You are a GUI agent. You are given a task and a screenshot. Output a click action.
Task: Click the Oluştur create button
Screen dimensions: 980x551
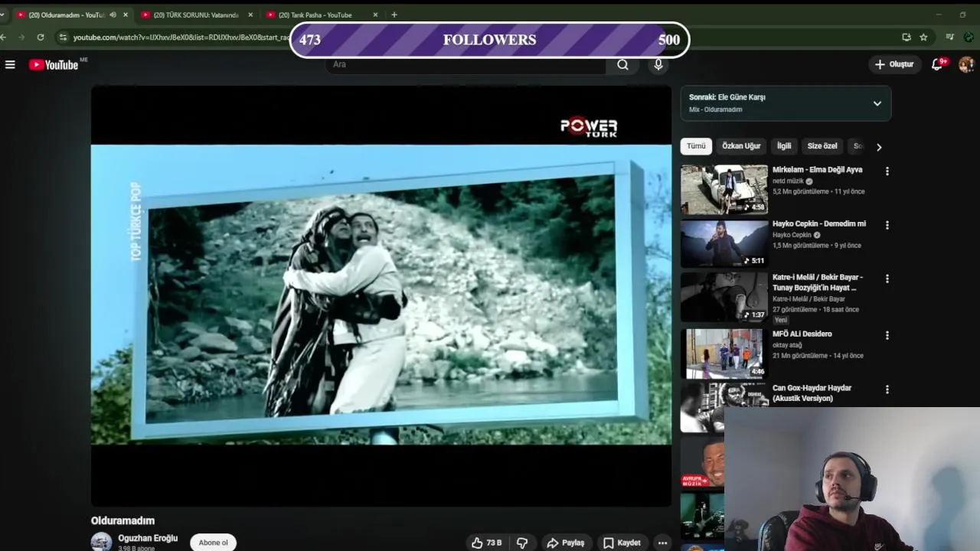coord(894,64)
